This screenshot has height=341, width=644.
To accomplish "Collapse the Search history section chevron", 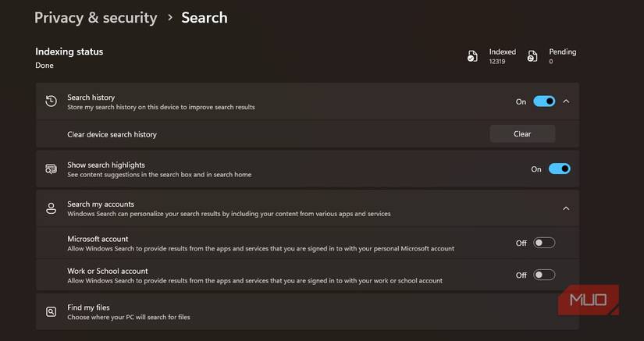I will [567, 101].
